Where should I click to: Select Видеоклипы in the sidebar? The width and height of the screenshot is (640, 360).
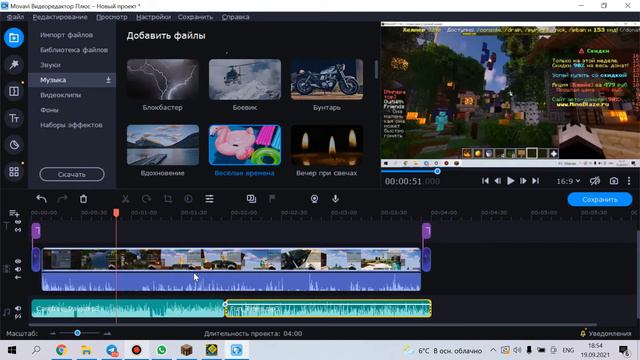[60, 95]
